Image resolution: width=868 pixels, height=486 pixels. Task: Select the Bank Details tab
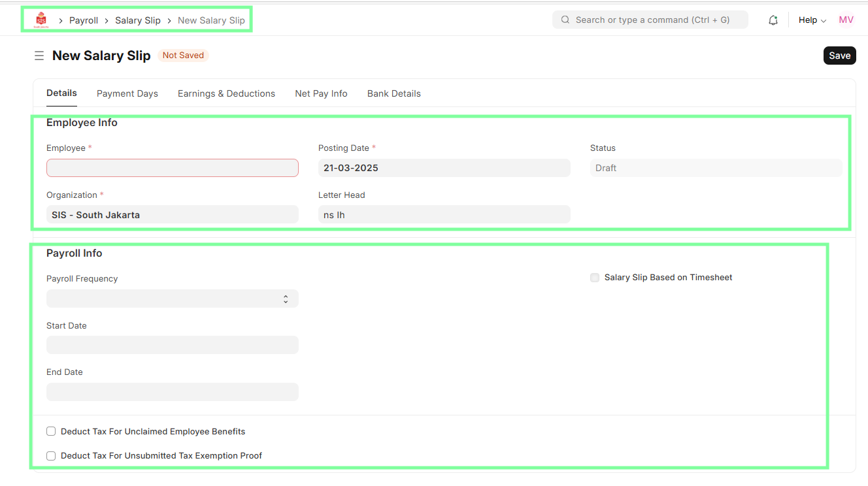coord(393,93)
